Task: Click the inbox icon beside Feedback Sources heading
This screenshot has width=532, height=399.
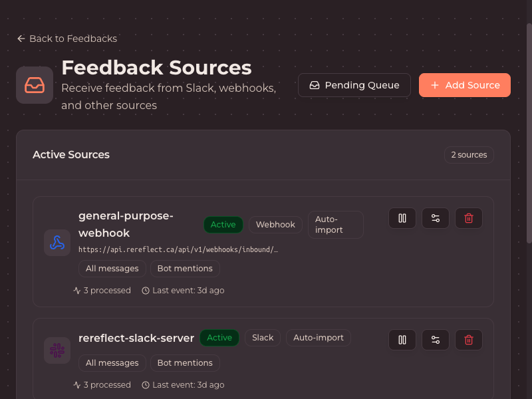Action: (34, 84)
